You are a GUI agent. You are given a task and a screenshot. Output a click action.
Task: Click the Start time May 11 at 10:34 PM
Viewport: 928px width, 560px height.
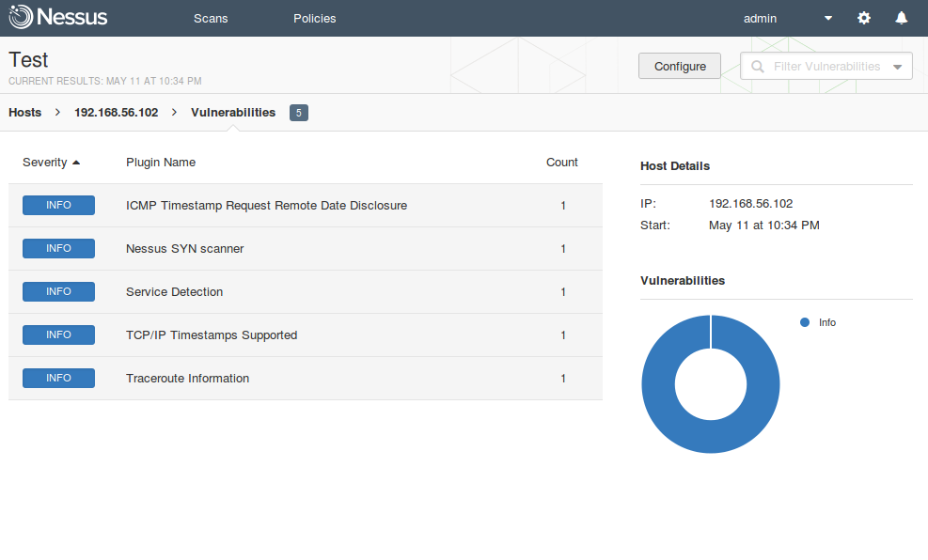764,225
